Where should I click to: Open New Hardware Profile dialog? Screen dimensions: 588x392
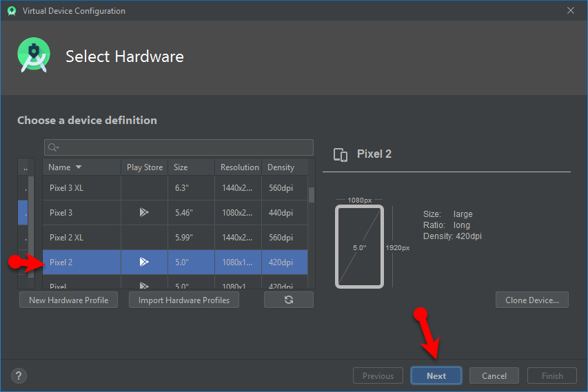click(x=69, y=300)
